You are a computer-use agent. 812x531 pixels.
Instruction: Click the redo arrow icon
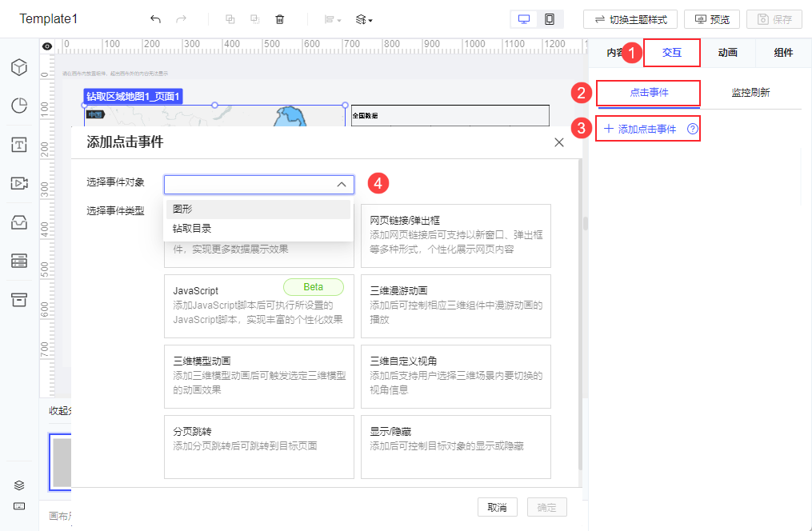(181, 19)
